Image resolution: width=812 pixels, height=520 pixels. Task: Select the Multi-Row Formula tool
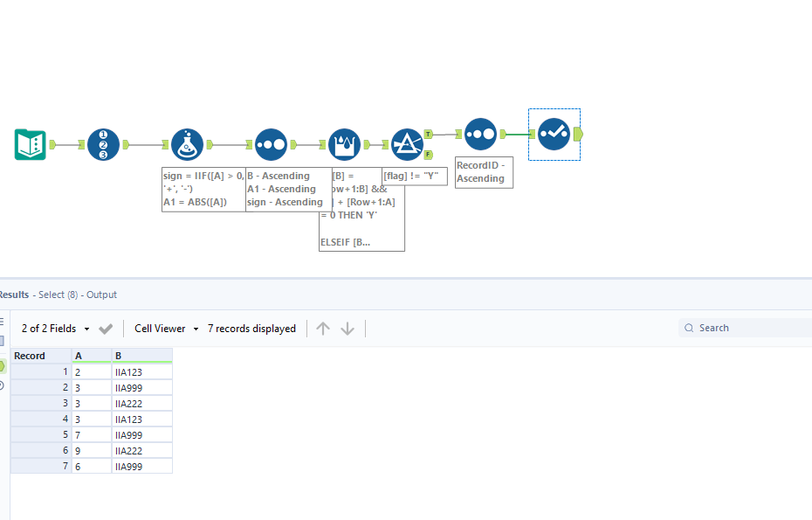pos(344,145)
